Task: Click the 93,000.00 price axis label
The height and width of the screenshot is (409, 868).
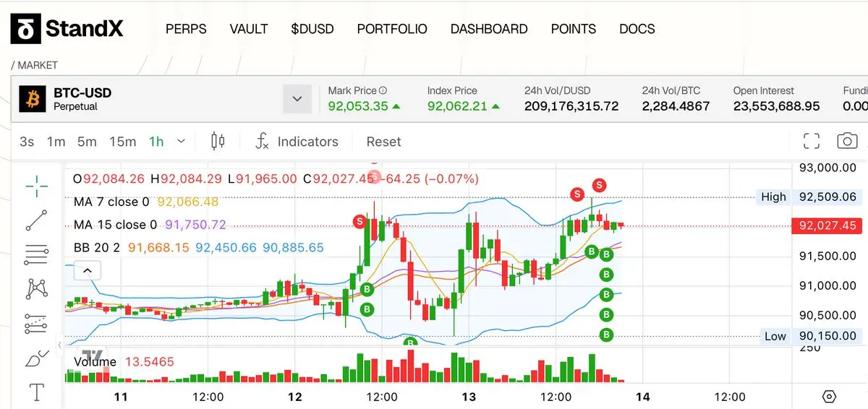Action: coord(827,167)
